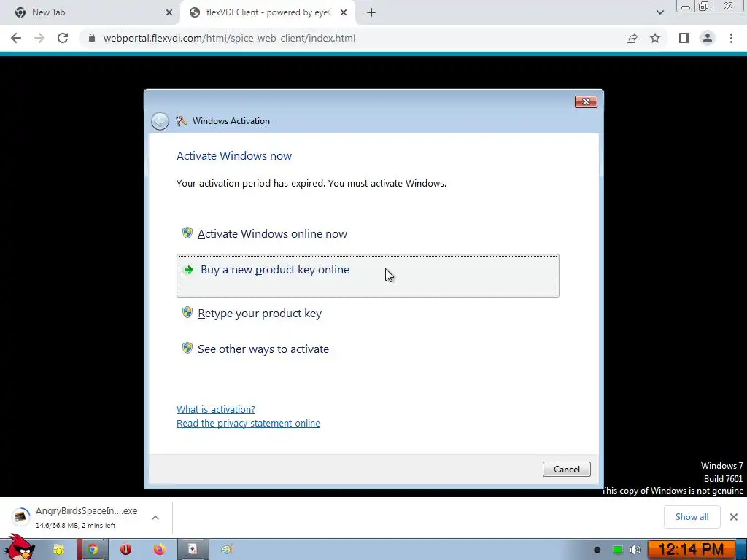This screenshot has width=747, height=560.
Task: Click the address bar URL webportal.flexvdi.com
Action: [x=229, y=38]
